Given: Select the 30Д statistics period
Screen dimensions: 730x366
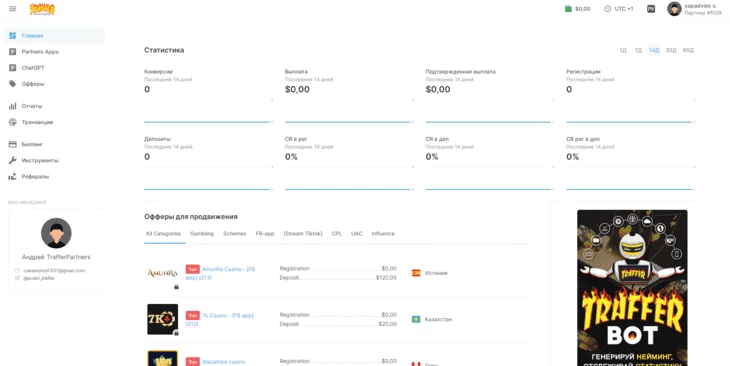Looking at the screenshot, I should [671, 50].
